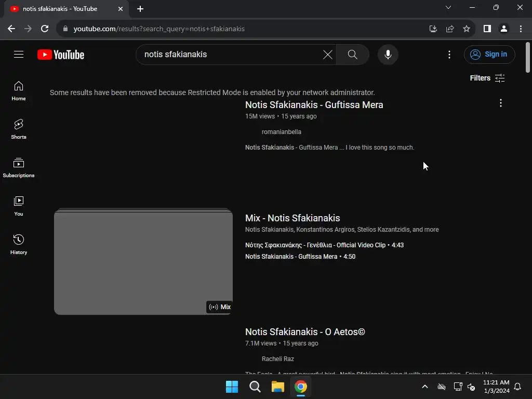Open the Windows Start menu
532x399 pixels.
tap(232, 387)
